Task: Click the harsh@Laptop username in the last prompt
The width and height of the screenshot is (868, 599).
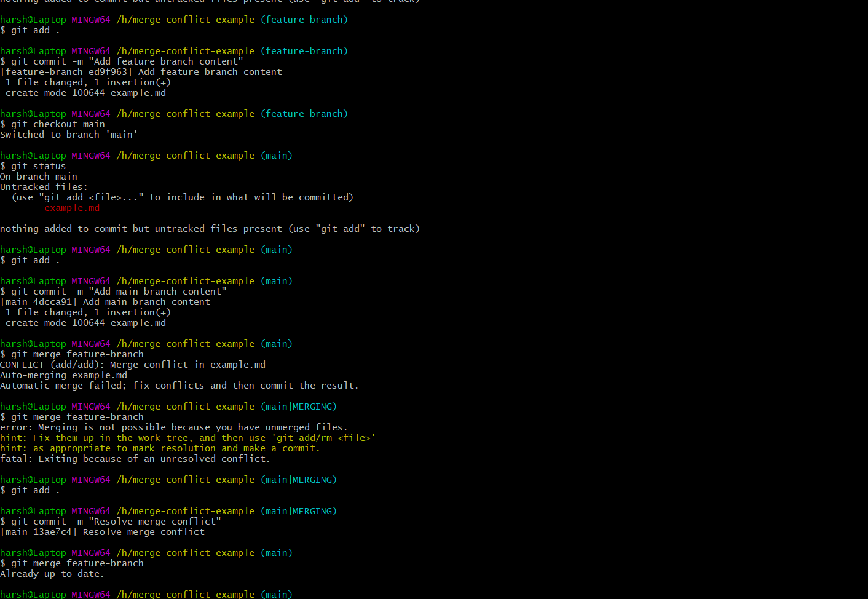Action: (x=33, y=594)
